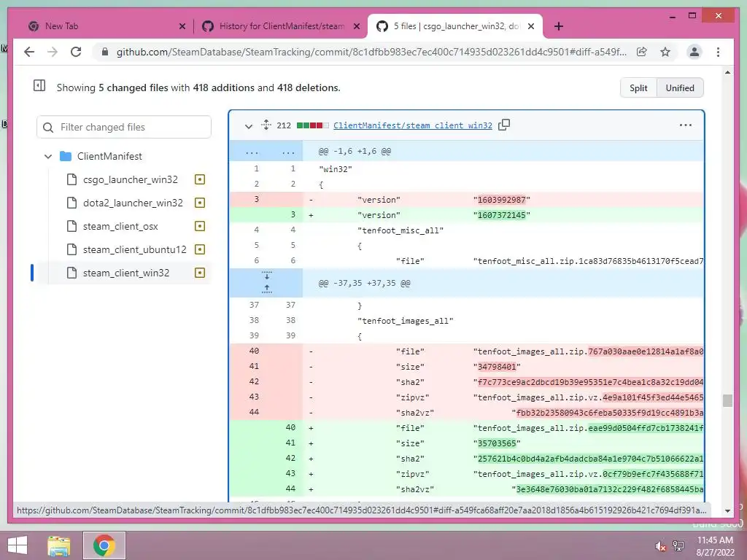This screenshot has height=560, width=747.
Task: Open a new browser tab
Action: (559, 26)
